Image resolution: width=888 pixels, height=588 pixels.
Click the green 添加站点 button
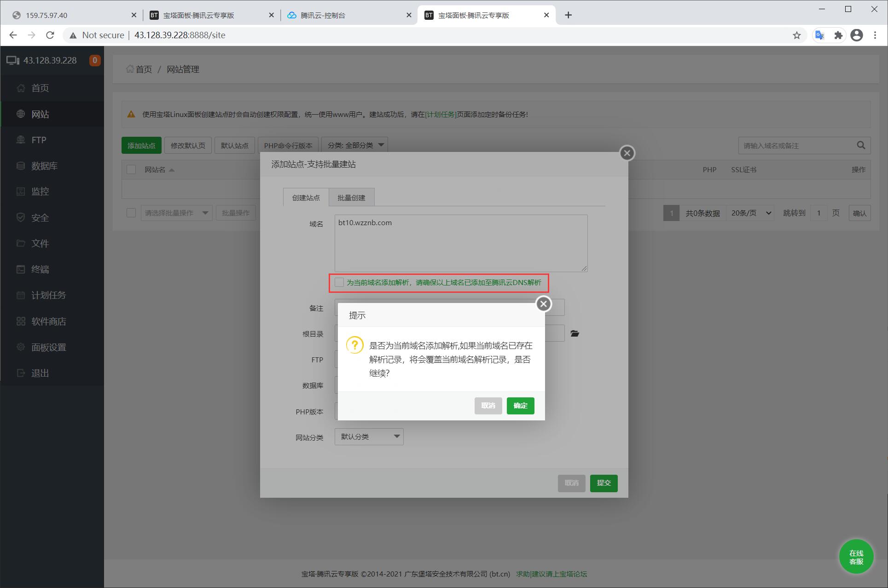141,145
